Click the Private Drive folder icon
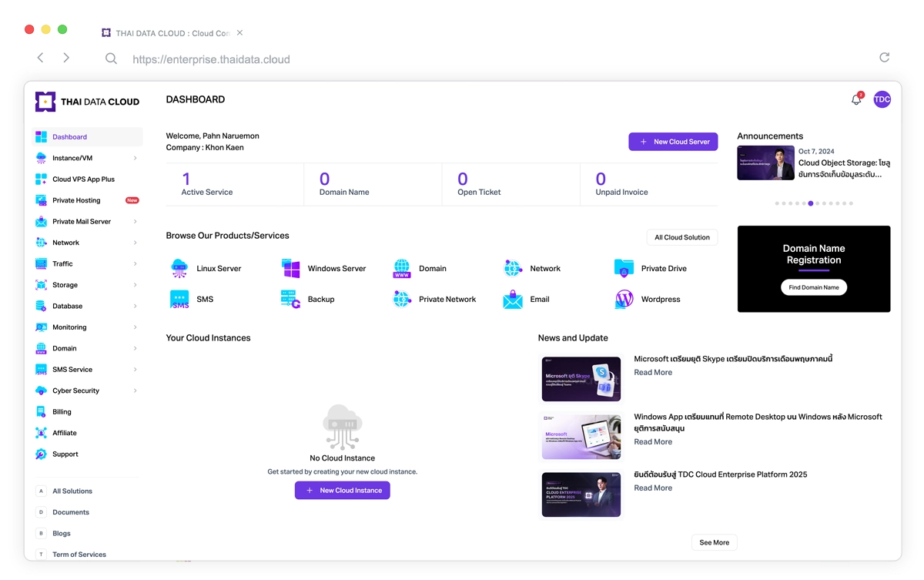The width and height of the screenshot is (924, 580). [624, 269]
